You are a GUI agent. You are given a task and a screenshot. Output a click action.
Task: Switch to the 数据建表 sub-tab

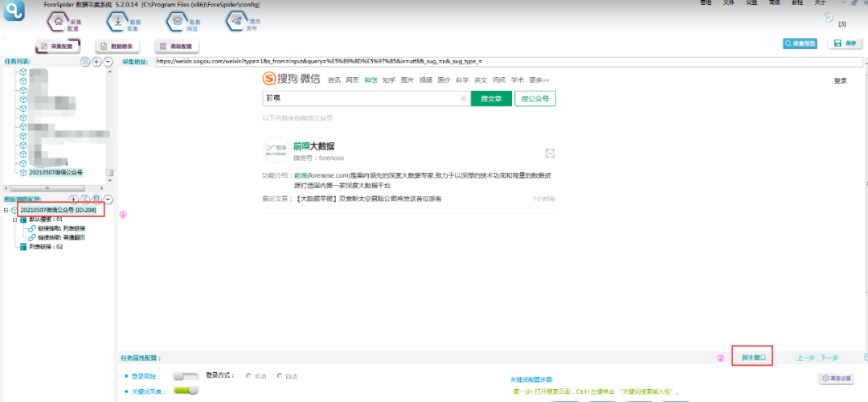(x=117, y=47)
